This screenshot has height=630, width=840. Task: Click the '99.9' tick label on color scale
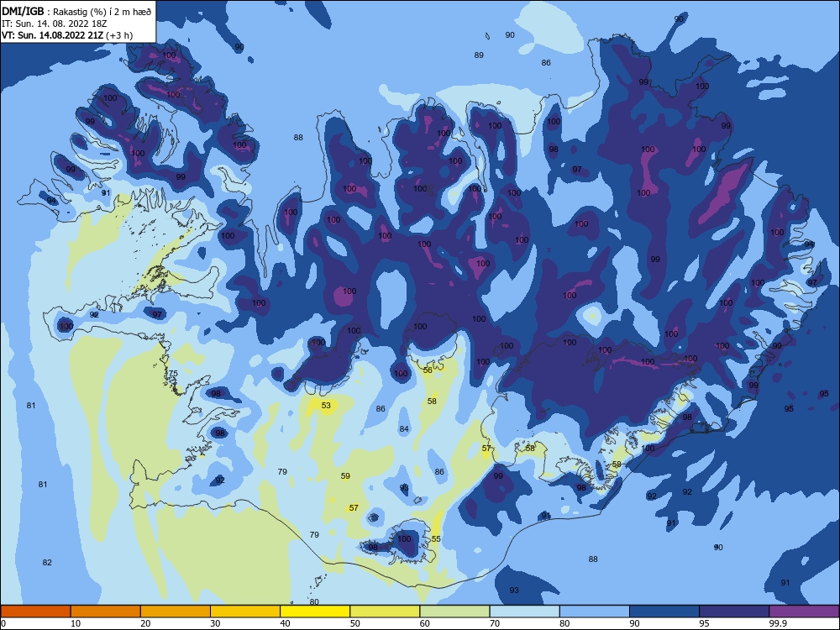777,623
